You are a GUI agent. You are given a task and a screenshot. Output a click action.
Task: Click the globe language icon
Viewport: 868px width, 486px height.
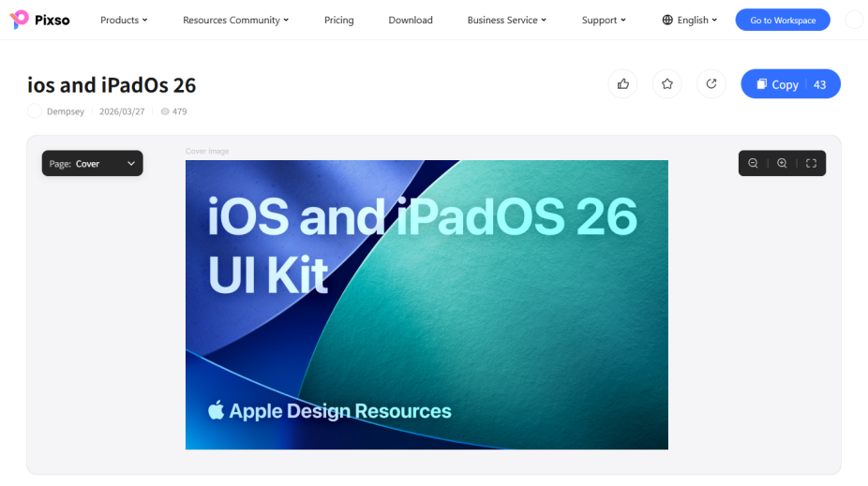tap(667, 20)
